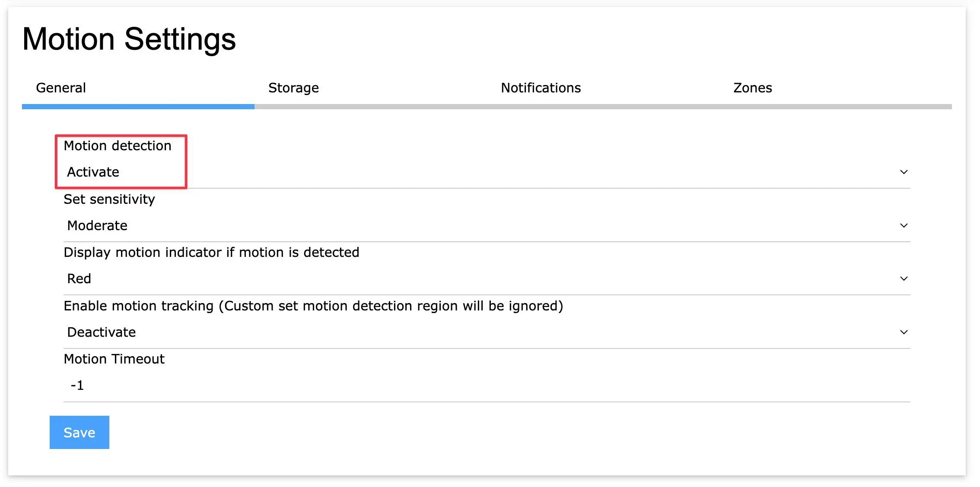
Task: Click the Motion detection label
Action: 118,146
